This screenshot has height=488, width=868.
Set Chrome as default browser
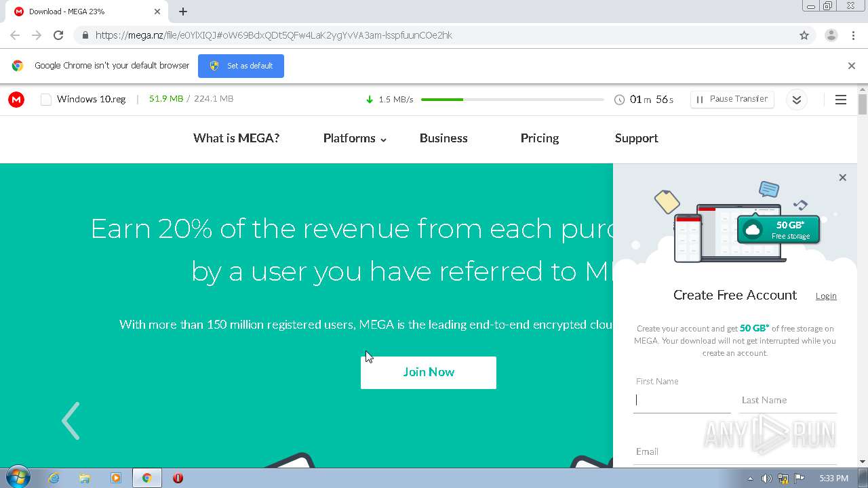(241, 66)
